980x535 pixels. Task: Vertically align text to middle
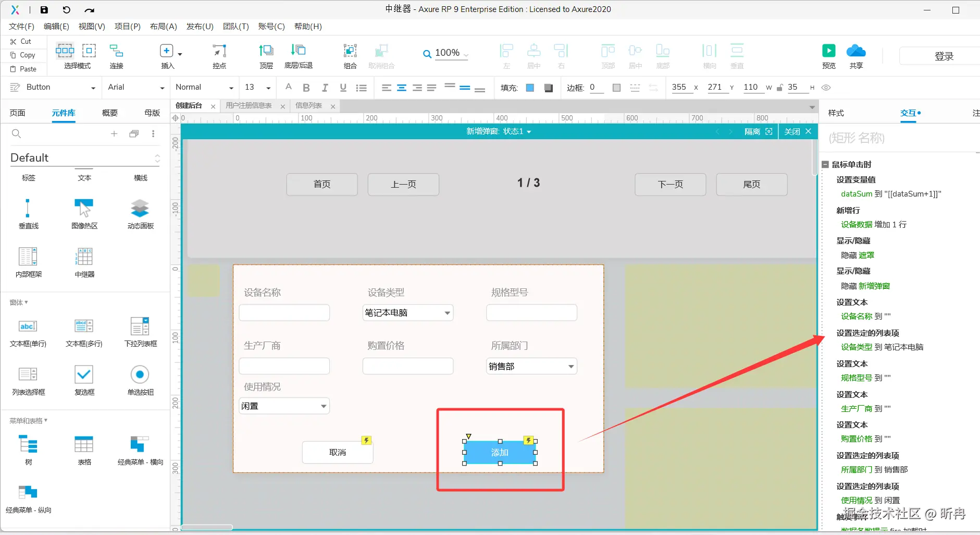point(465,88)
